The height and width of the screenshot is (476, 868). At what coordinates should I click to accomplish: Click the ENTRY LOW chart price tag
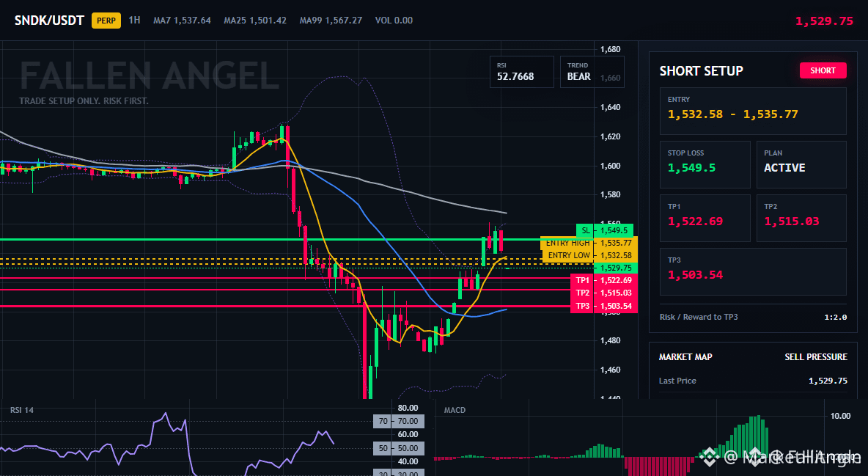pos(589,255)
